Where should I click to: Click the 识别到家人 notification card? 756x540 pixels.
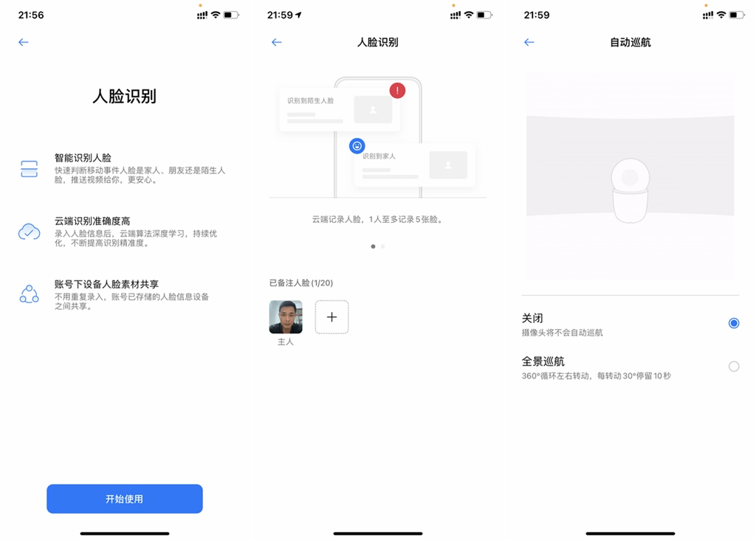coord(415,165)
